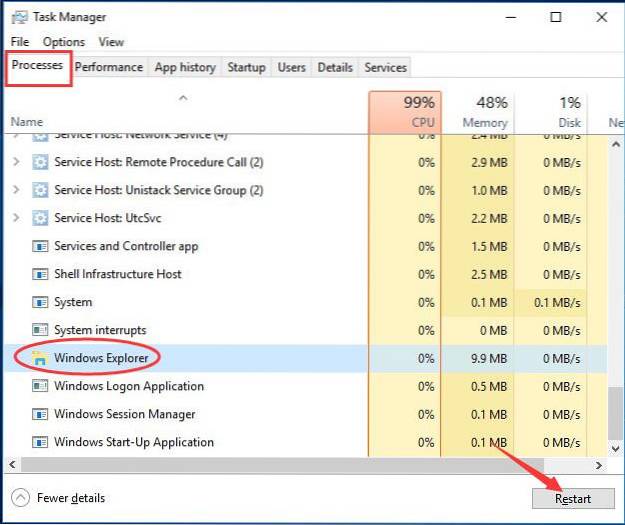The height and width of the screenshot is (525, 625).
Task: Click the 1.0 MB memory value
Action: point(489,191)
